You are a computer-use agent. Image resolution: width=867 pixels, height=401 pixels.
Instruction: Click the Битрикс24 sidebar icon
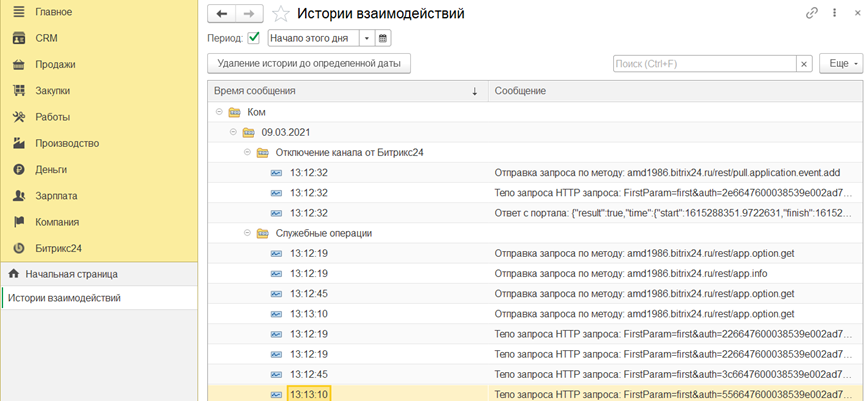18,248
